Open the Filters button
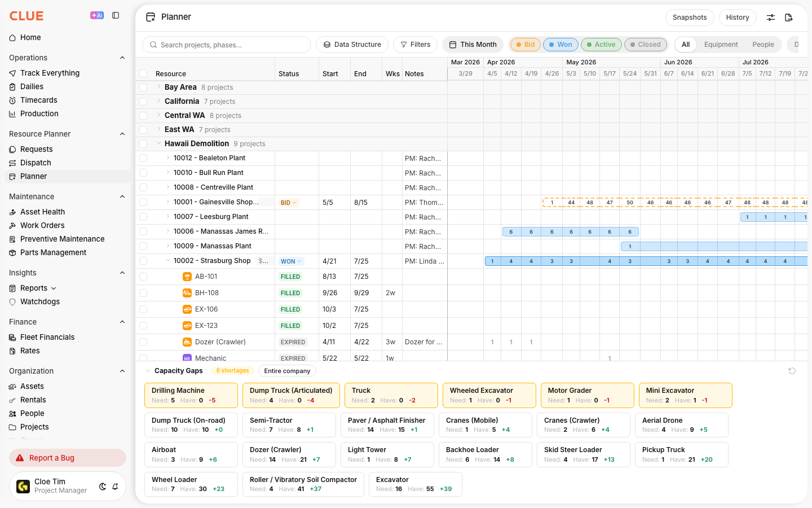Screen dimensions: 812x508 (x=415, y=45)
